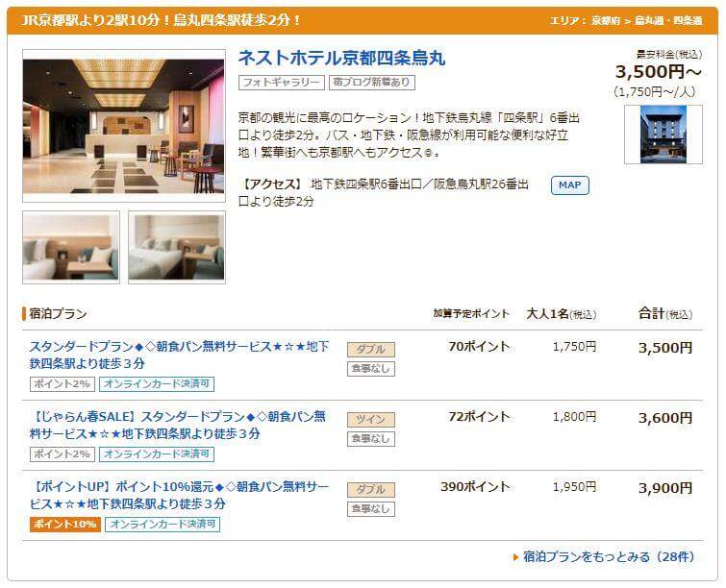Click per-adult price 1,750円 in the plan table

pyautogui.click(x=574, y=347)
